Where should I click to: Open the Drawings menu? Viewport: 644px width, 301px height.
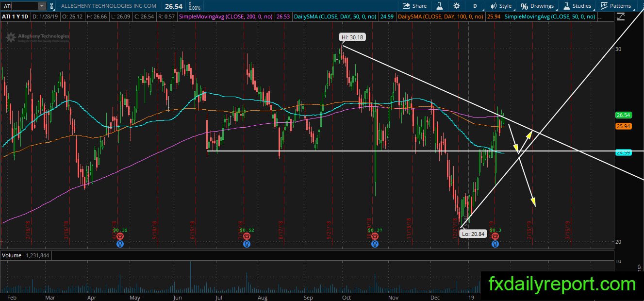pyautogui.click(x=537, y=6)
